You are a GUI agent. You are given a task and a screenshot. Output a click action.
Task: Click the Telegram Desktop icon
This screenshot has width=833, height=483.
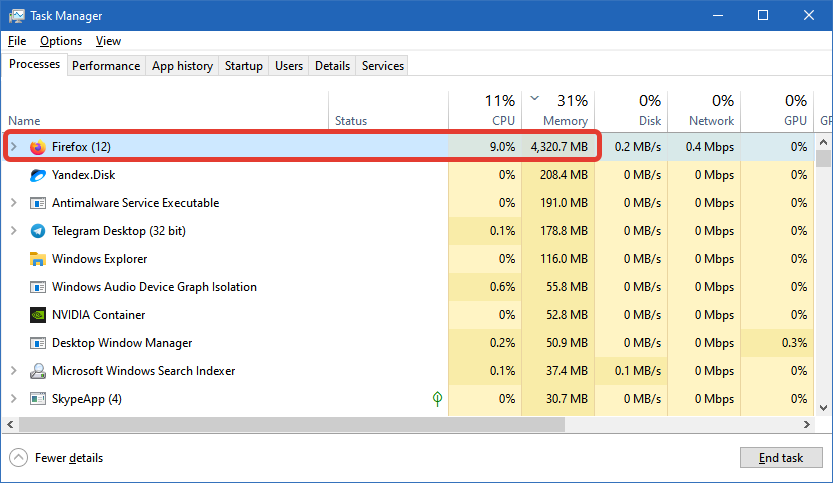click(x=38, y=231)
